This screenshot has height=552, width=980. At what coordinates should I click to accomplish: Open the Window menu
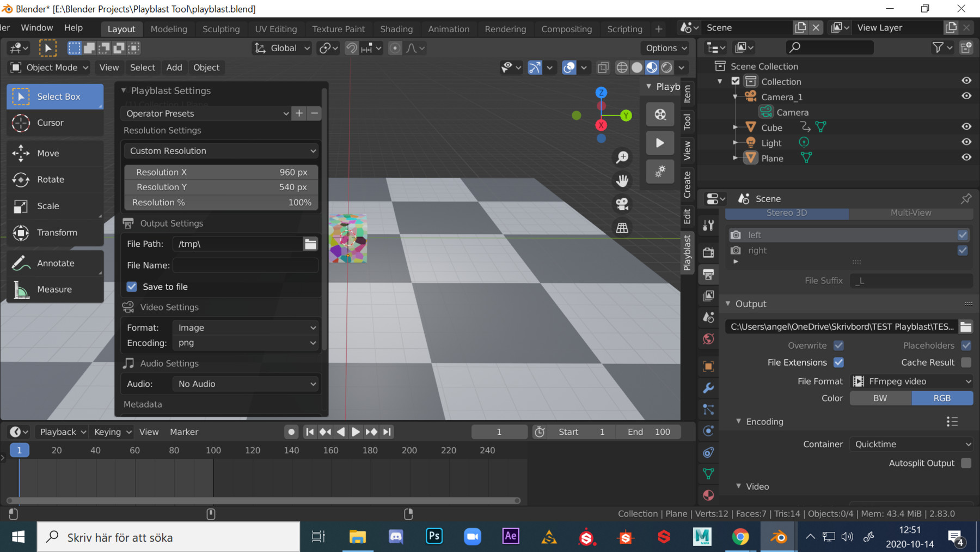pyautogui.click(x=37, y=28)
